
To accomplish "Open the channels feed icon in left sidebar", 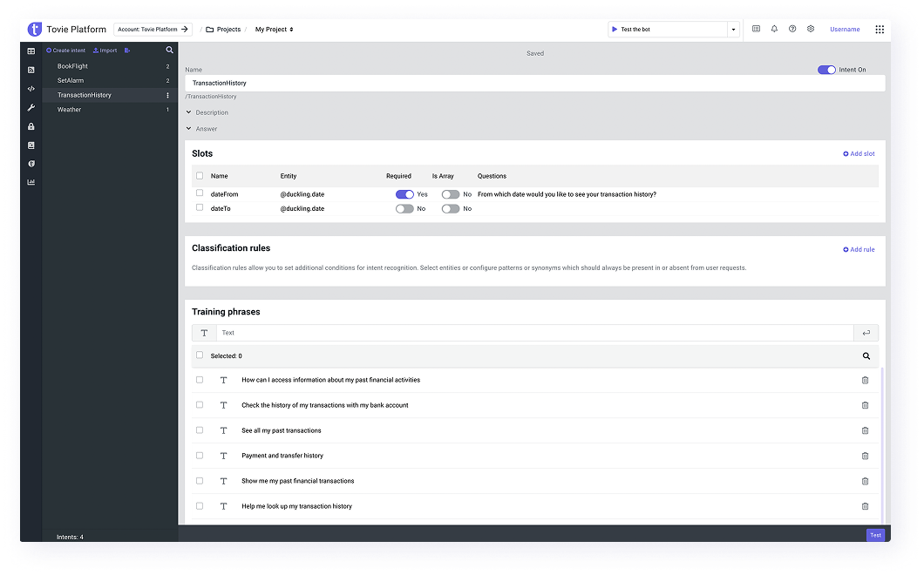I will tap(31, 70).
